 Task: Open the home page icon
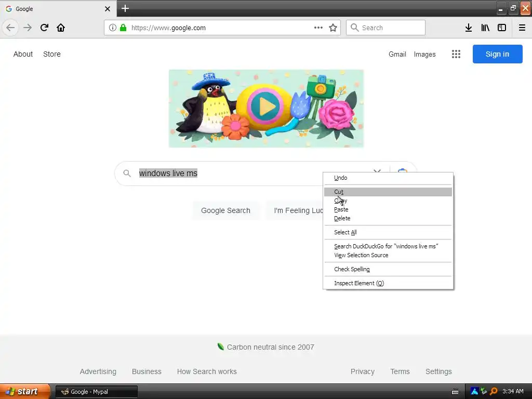61,28
